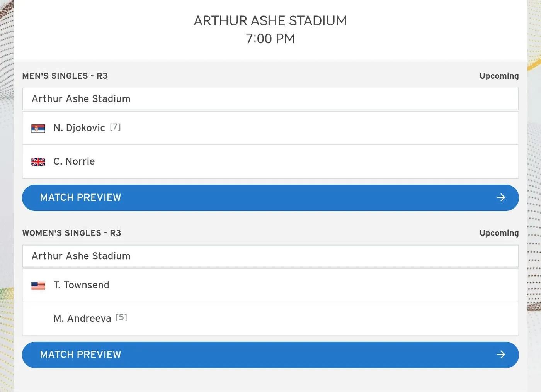541x392 pixels.
Task: Select player C. Norrie
Action: (74, 161)
